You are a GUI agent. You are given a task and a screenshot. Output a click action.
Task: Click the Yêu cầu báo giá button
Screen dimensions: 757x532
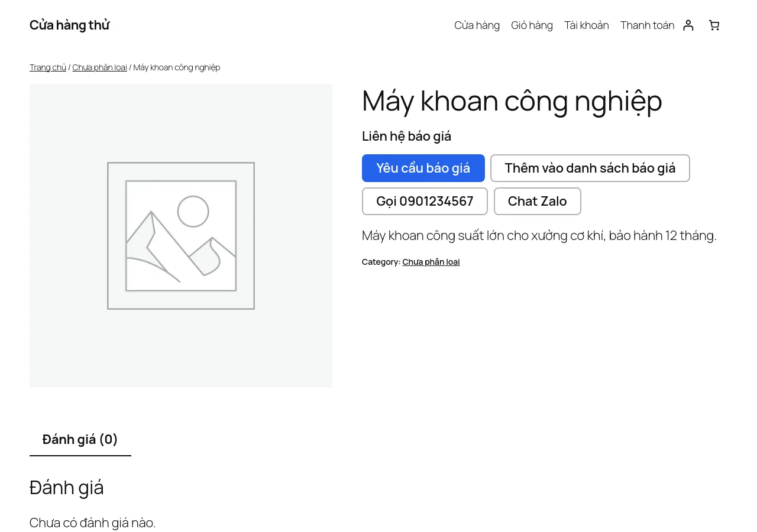click(423, 168)
